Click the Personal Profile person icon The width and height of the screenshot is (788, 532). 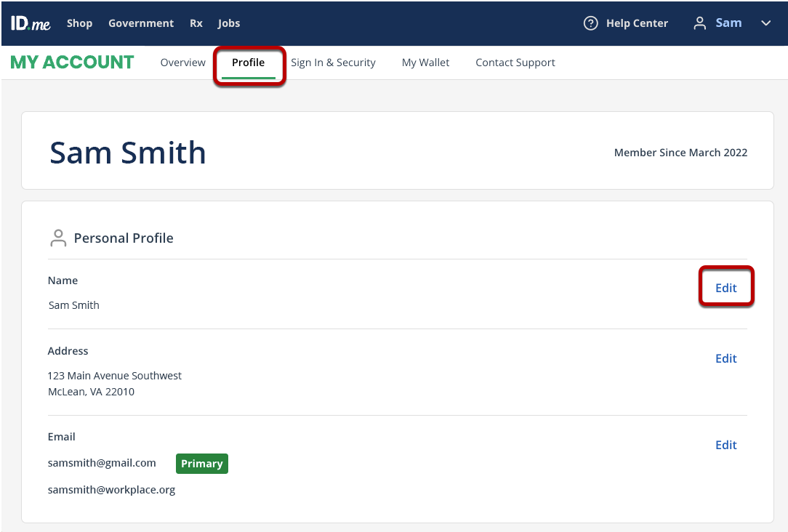(58, 238)
